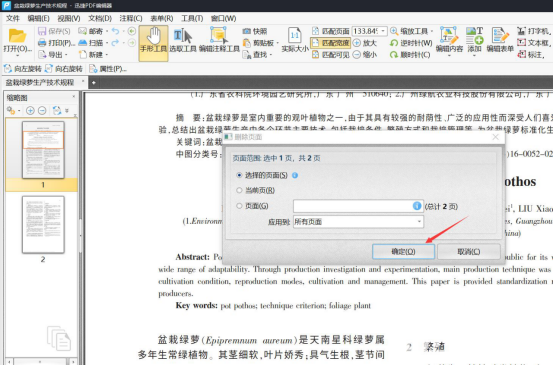Viewport: 553px width, 366px height.
Task: Expand the 剪贴板 dropdown arrow
Action: [278, 43]
